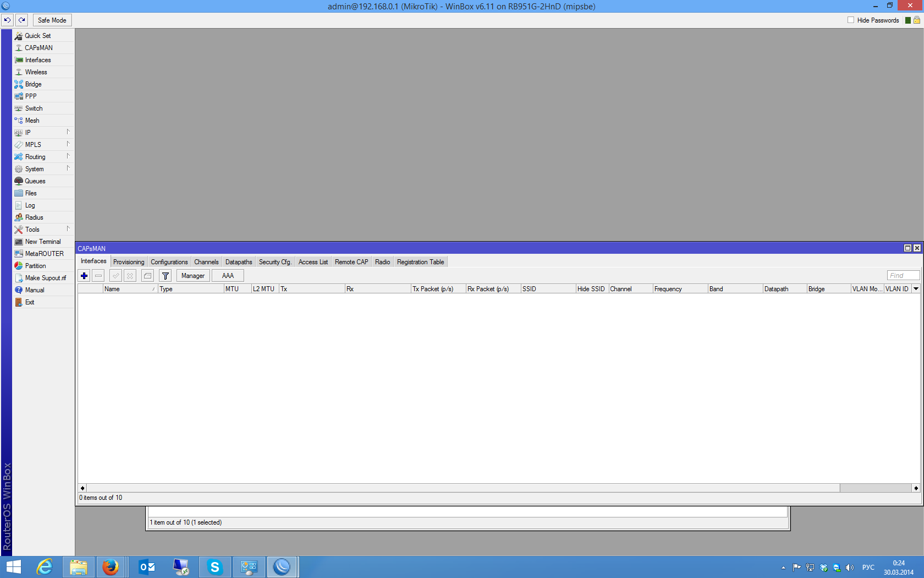Expand the Routing submenu

pyautogui.click(x=43, y=157)
